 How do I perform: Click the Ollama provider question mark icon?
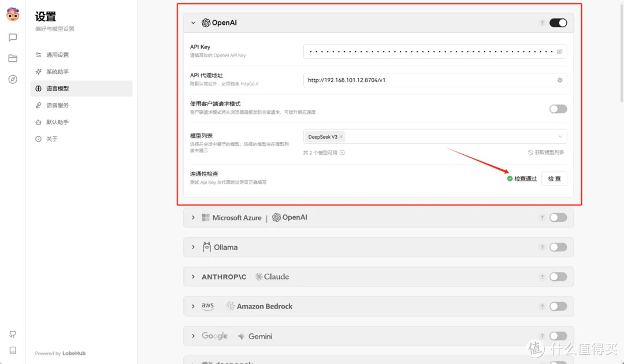tap(541, 247)
